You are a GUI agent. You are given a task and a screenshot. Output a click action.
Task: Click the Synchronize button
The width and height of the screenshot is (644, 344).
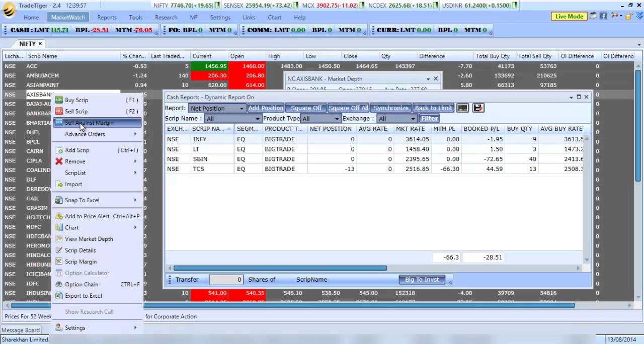click(x=391, y=108)
